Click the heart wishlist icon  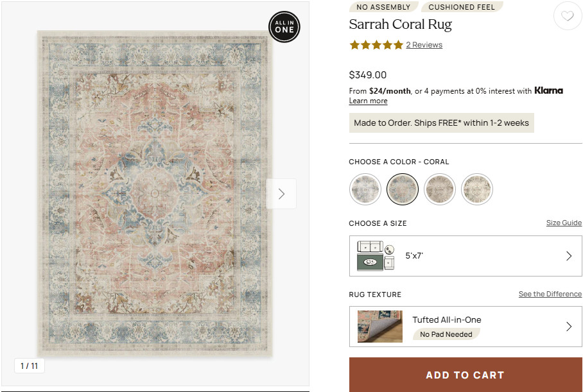568,17
